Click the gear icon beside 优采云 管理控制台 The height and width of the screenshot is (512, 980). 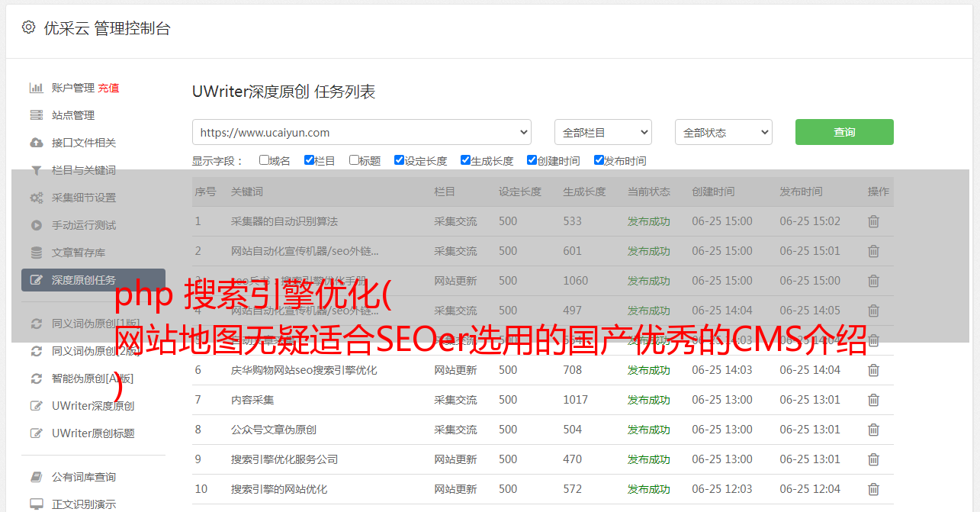coord(28,27)
